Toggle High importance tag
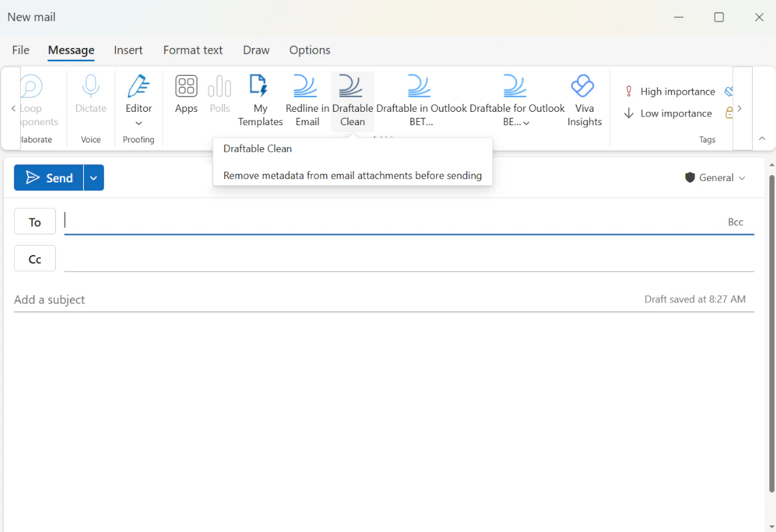Screen dimensions: 776x532 tap(669, 92)
